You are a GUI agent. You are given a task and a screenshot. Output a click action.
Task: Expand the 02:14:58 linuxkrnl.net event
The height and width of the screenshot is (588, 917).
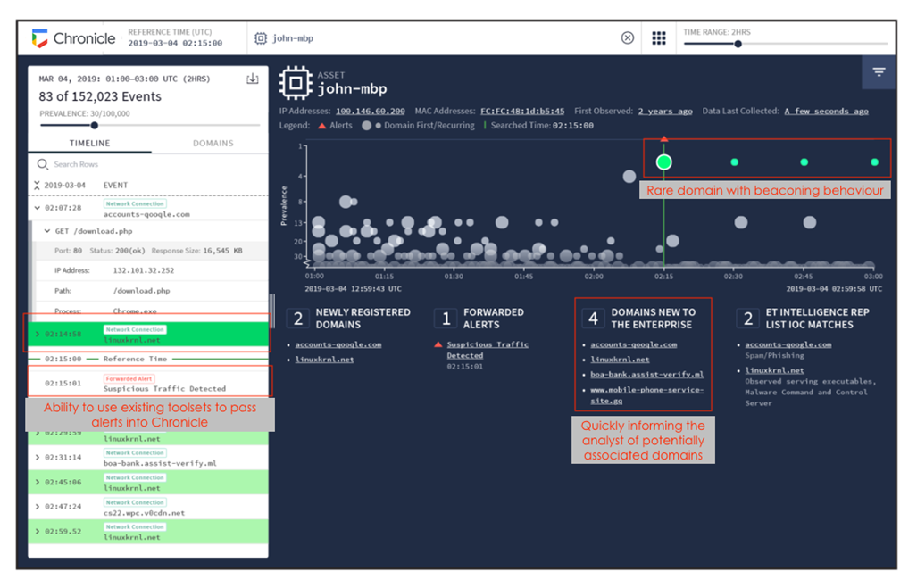[x=37, y=334]
